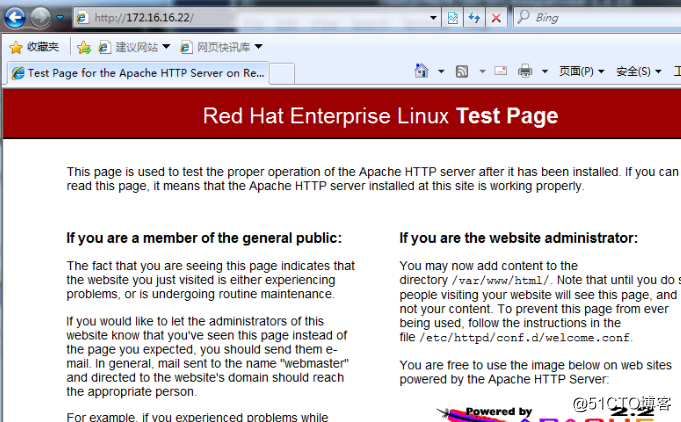Image resolution: width=681 pixels, height=422 pixels.
Task: Click the Refresh page icon
Action: click(474, 18)
